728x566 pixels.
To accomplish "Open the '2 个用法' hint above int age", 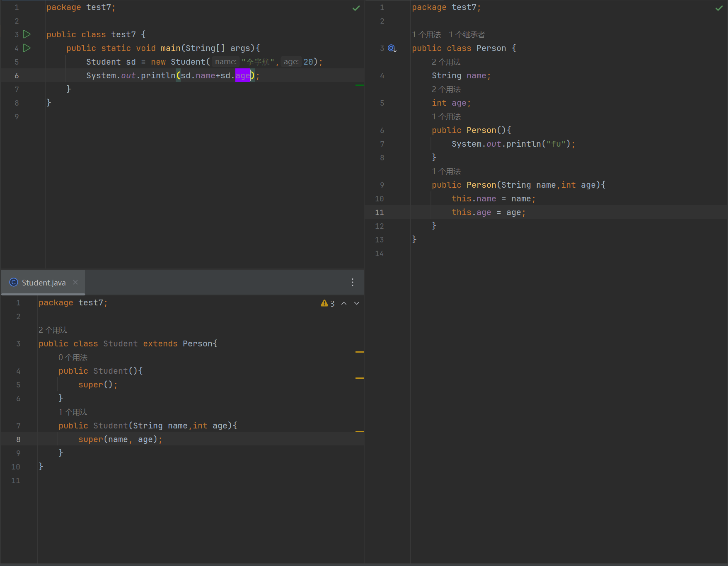I will click(446, 89).
